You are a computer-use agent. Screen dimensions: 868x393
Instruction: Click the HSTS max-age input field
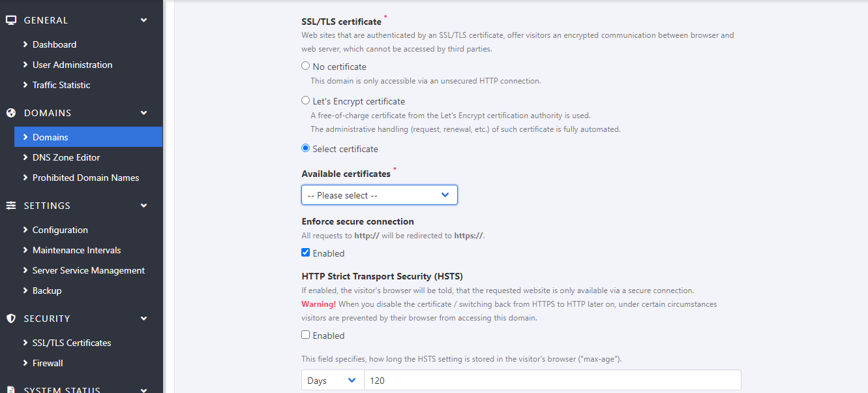(552, 381)
